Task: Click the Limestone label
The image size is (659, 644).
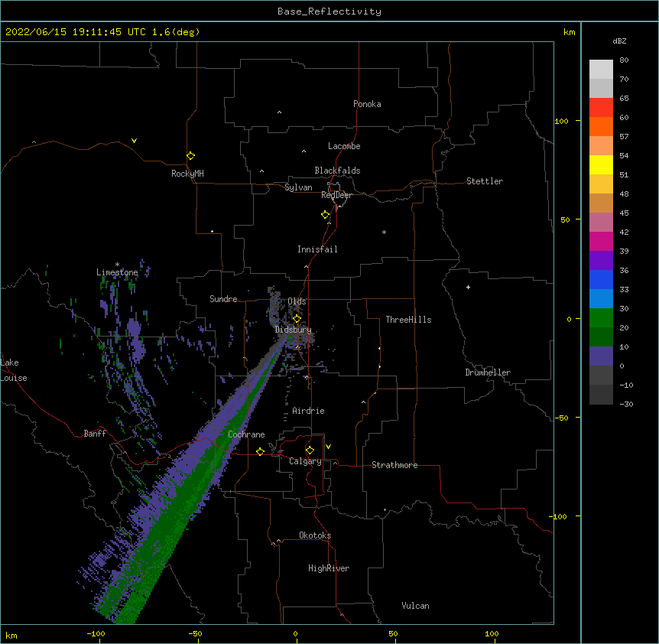Action: (117, 272)
